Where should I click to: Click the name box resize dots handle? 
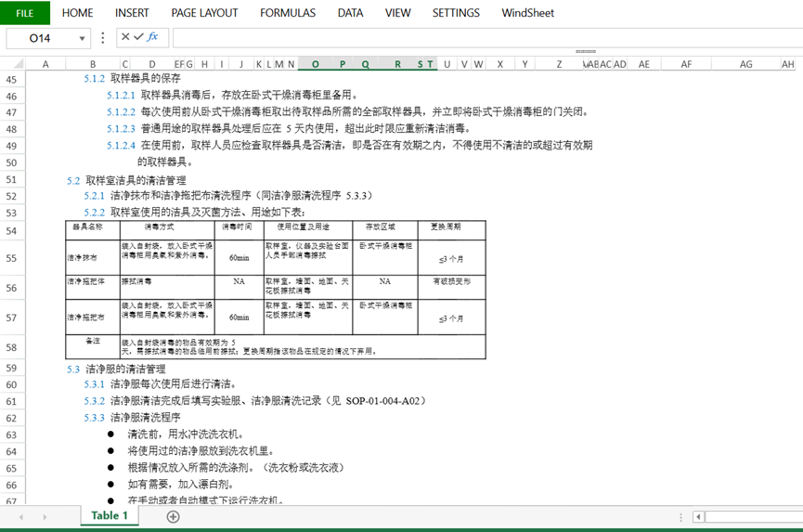[103, 38]
